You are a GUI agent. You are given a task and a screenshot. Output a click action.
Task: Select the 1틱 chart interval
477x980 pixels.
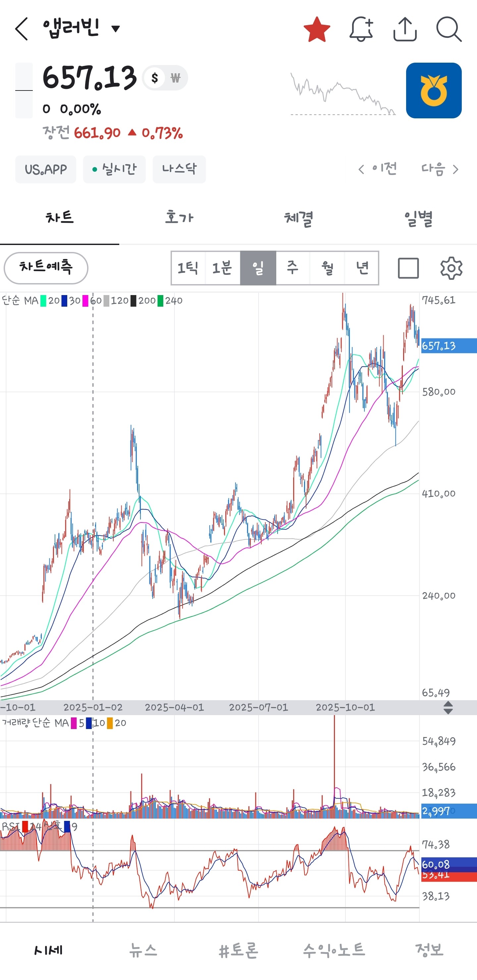point(188,268)
